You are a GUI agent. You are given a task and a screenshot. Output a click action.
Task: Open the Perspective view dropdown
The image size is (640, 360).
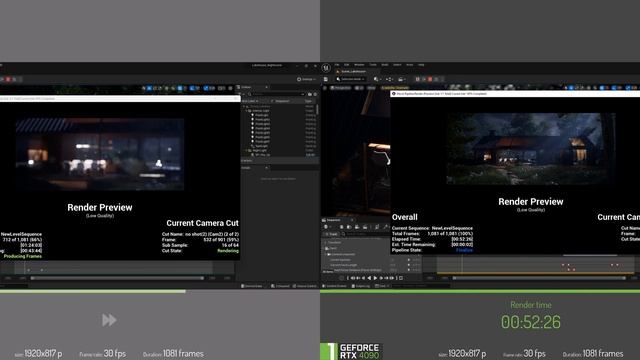[x=341, y=88]
